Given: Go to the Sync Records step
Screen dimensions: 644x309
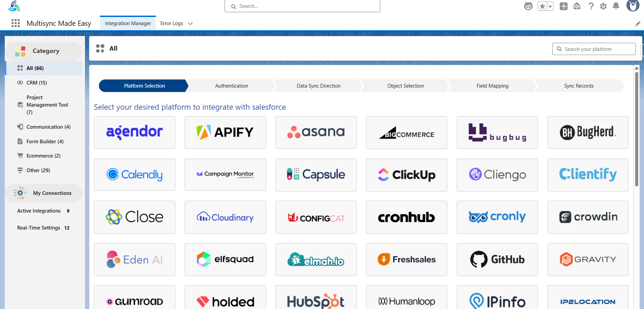Looking at the screenshot, I should point(579,86).
